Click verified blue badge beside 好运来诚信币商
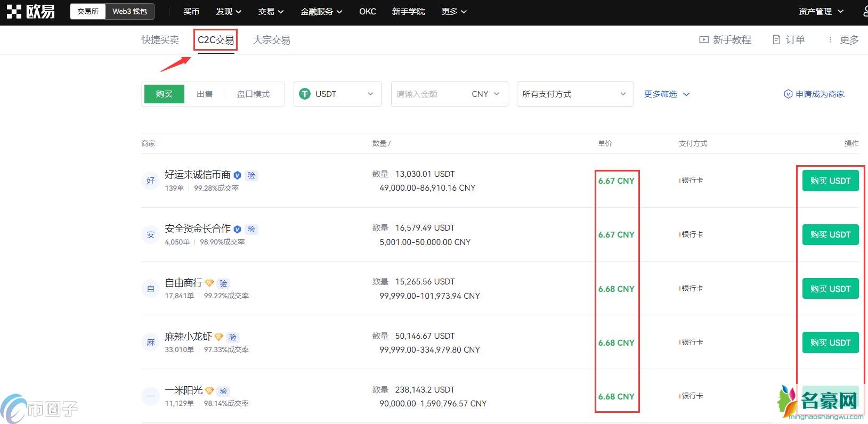Image resolution: width=868 pixels, height=424 pixels. 238,175
